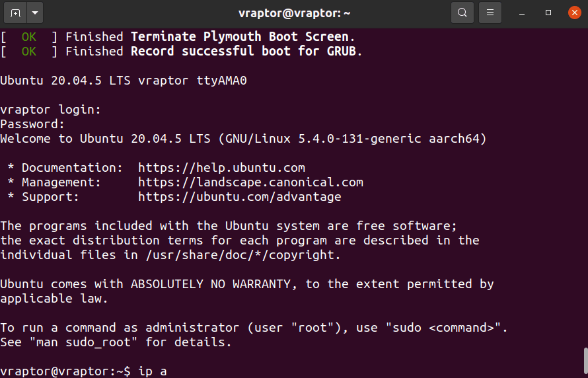Open a new terminal tab
Viewport: 588px width, 378px height.
15,13
